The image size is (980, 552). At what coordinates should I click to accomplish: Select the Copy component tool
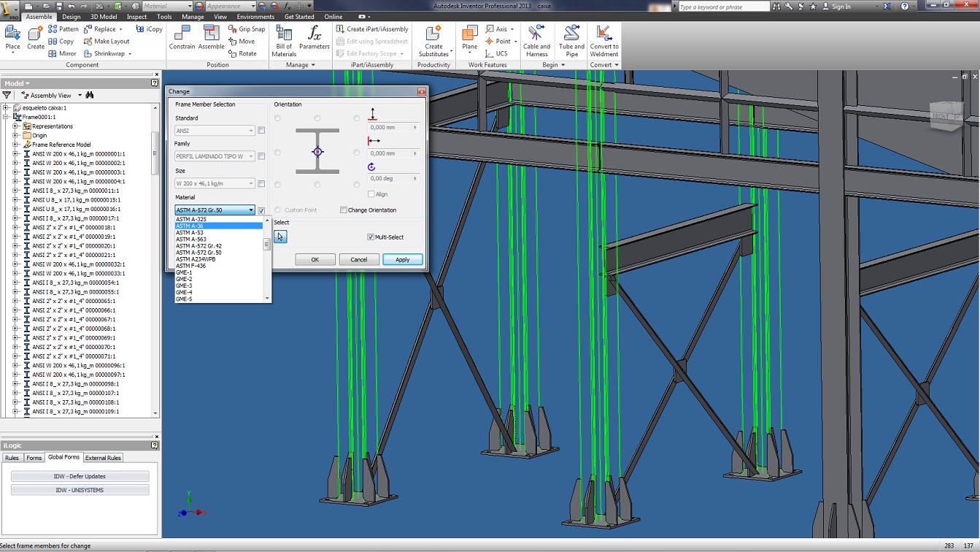[61, 42]
